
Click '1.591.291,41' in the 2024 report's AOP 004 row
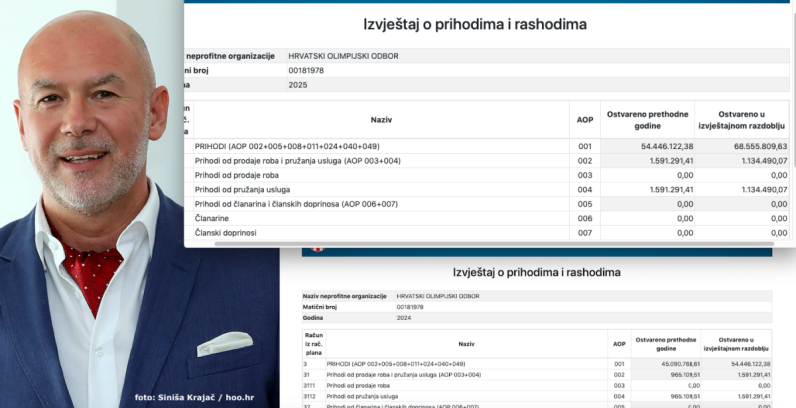pos(752,396)
